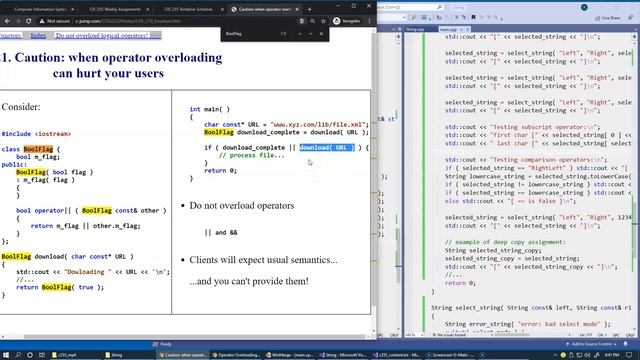This screenshot has width=640, height=360.
Task: Close the Computer Information Systems tab
Action: pyautogui.click(x=73, y=9)
